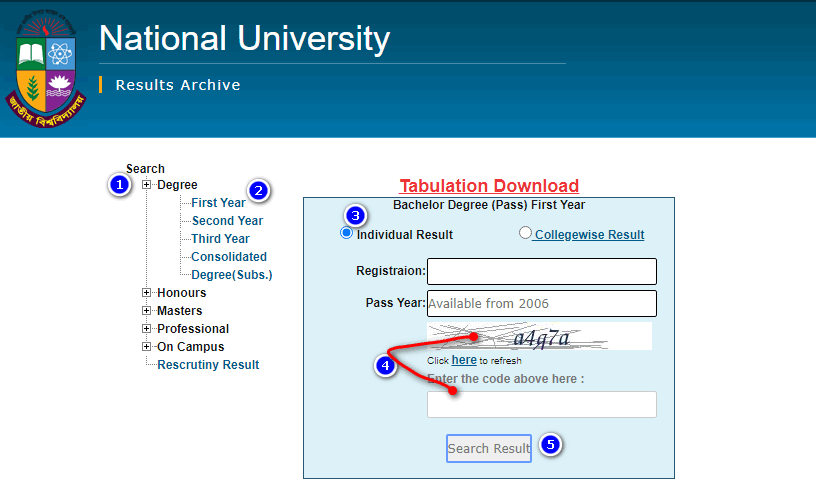The image size is (816, 482).
Task: Click the Bachelor Degree (Pass) First Year heading
Action: coord(489,205)
